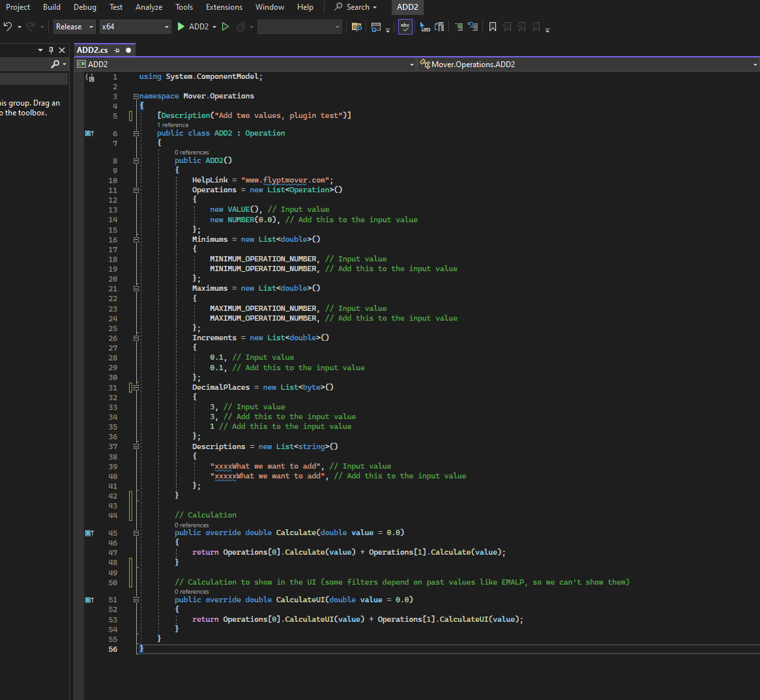
Task: Open the x64 platform dropdown
Action: pos(135,27)
